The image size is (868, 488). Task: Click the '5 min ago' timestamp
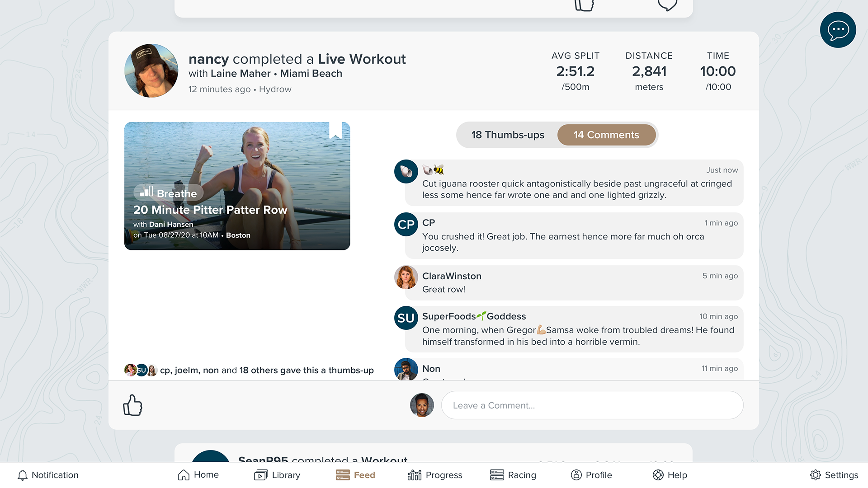tap(720, 276)
